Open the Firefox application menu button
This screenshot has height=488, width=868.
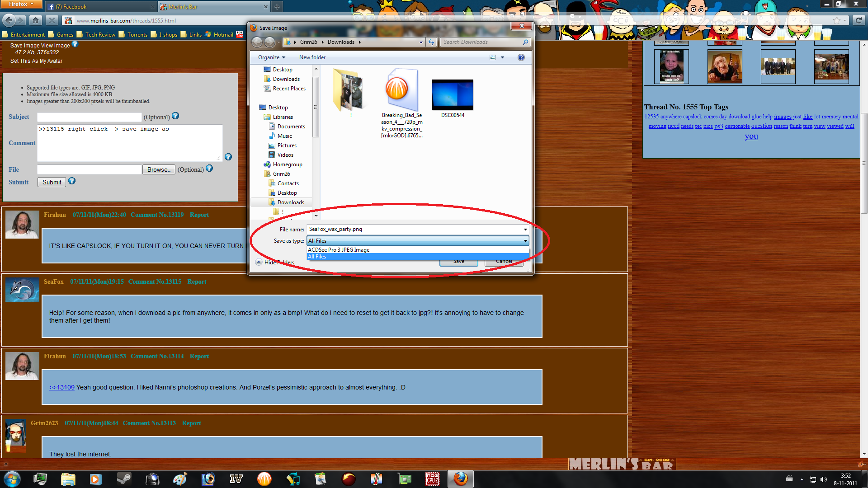point(21,4)
